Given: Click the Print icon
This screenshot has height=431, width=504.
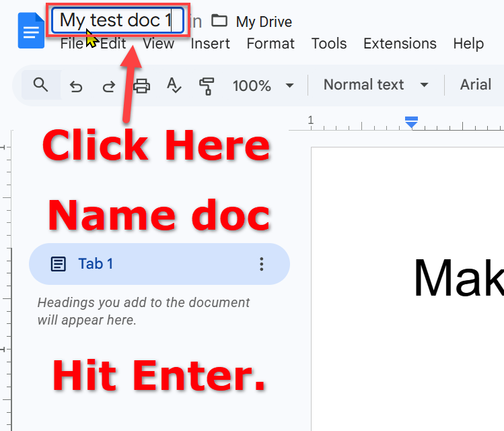Looking at the screenshot, I should click(141, 86).
